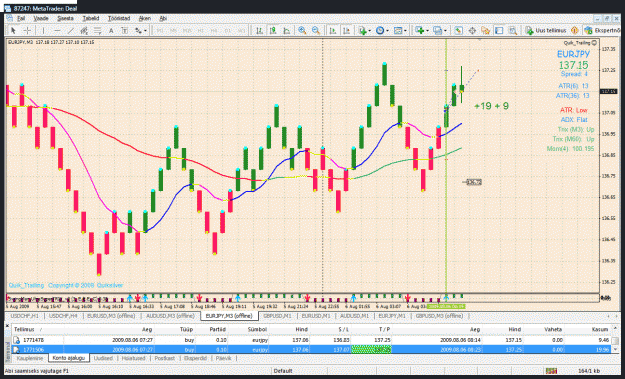Open the new chart dropdown
Viewport: 625px width, 379px height.
[x=421, y=31]
